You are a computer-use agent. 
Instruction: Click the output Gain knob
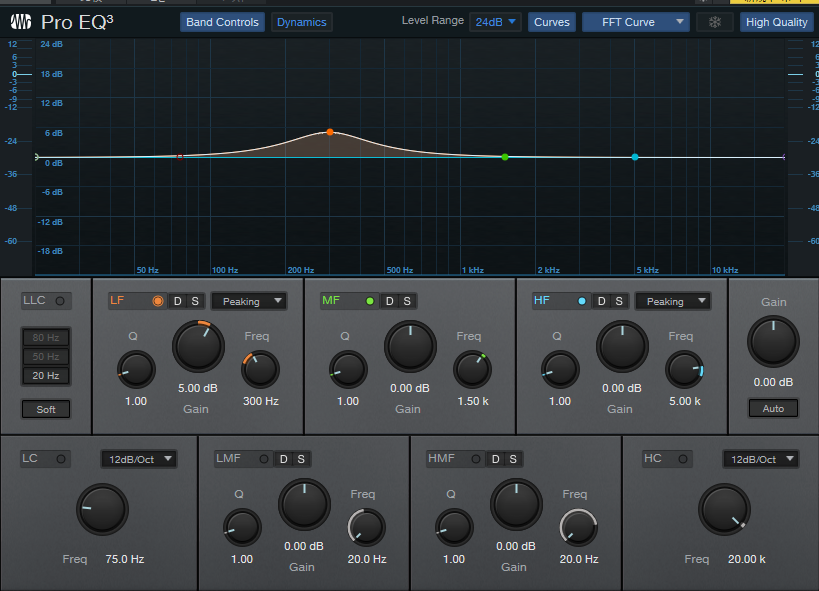(x=774, y=342)
